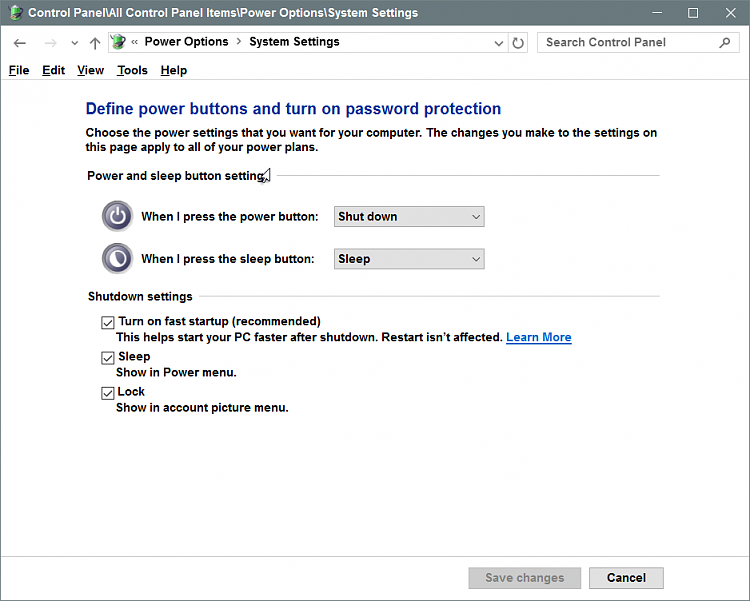750x601 pixels.
Task: Click the search magnifier icon
Action: (x=725, y=43)
